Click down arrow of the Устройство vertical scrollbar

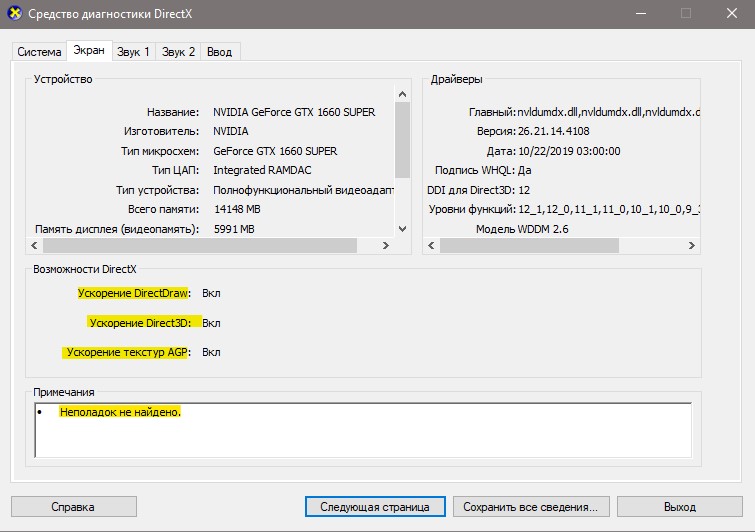pos(403,229)
